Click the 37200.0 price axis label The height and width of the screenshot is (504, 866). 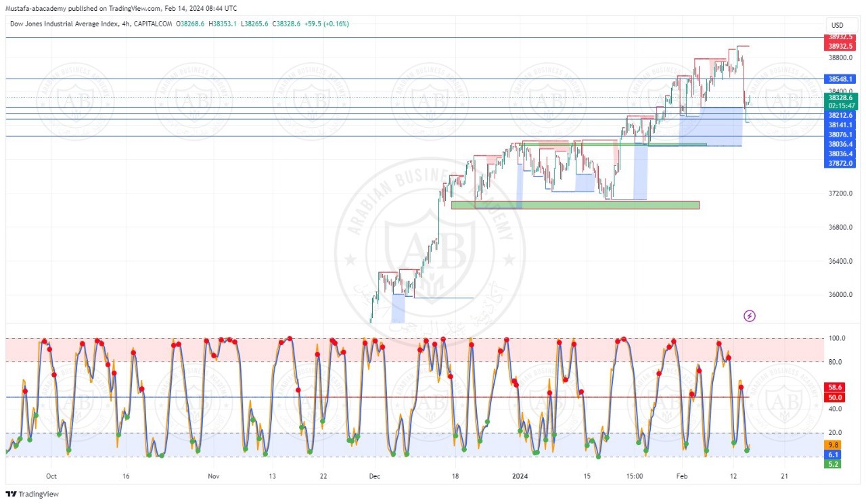[840, 193]
